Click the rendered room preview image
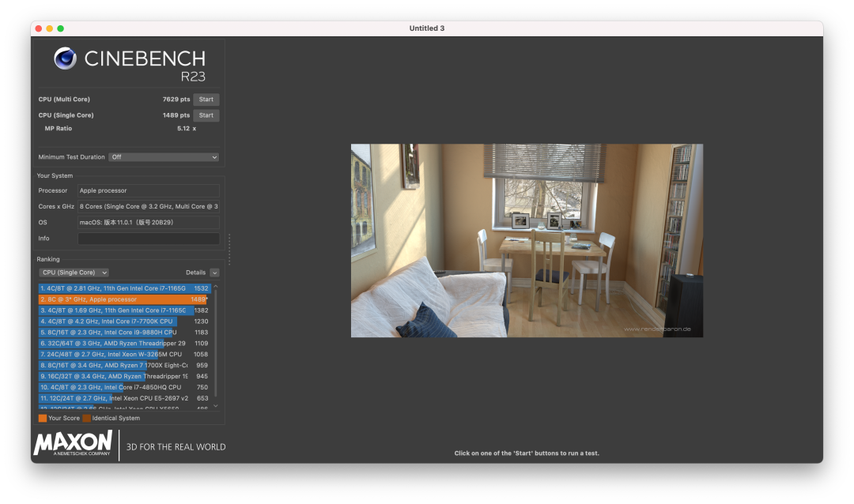Screen dimensions: 854x504 tap(527, 240)
